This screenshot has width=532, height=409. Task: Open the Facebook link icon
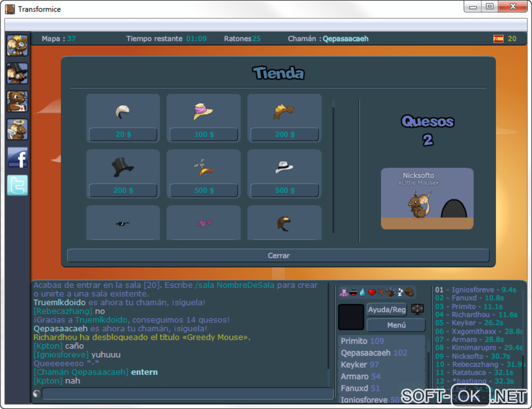17,158
